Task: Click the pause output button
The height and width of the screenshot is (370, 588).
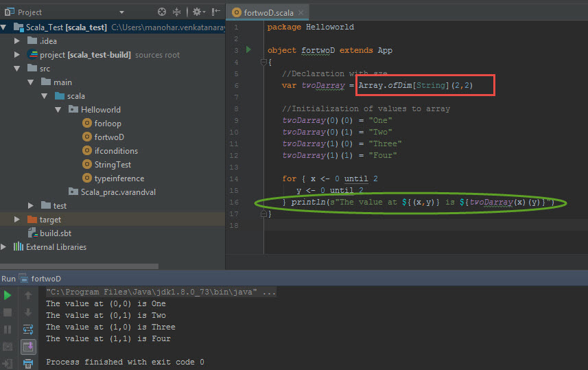Action: [8, 329]
